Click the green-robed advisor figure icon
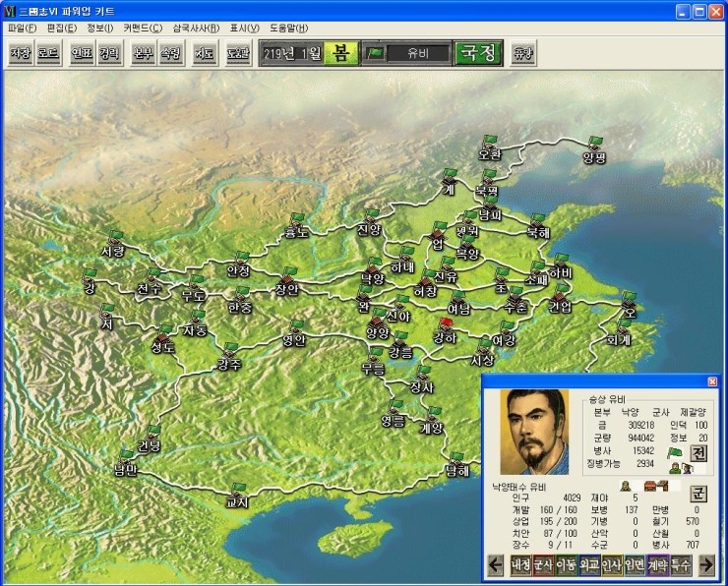 click(675, 468)
